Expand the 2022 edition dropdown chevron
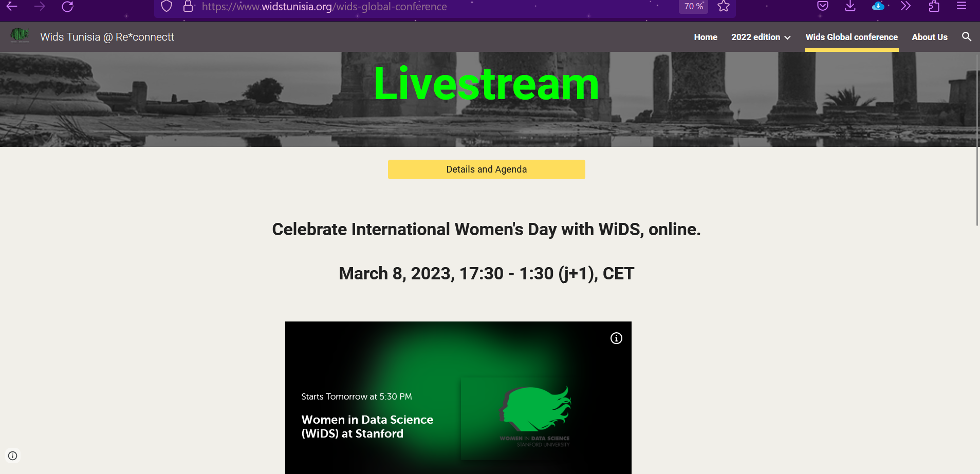This screenshot has height=474, width=980. tap(787, 37)
